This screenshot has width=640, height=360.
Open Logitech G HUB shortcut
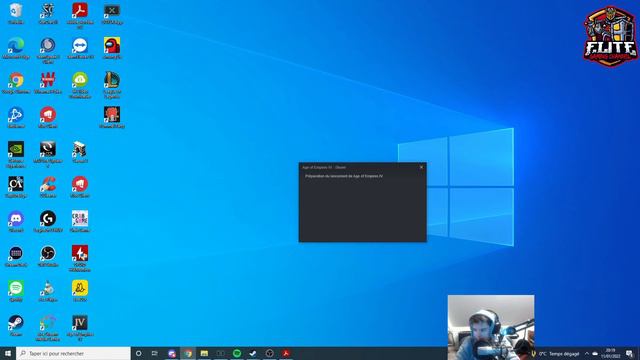click(x=48, y=222)
